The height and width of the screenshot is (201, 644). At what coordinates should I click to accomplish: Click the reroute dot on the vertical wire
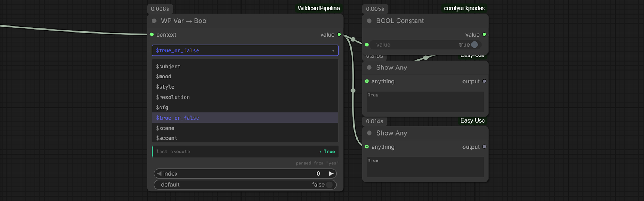tap(353, 90)
